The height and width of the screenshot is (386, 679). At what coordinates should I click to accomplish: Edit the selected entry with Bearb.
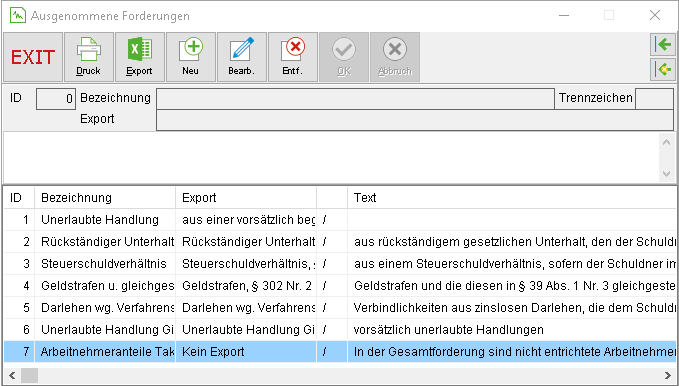point(242,57)
